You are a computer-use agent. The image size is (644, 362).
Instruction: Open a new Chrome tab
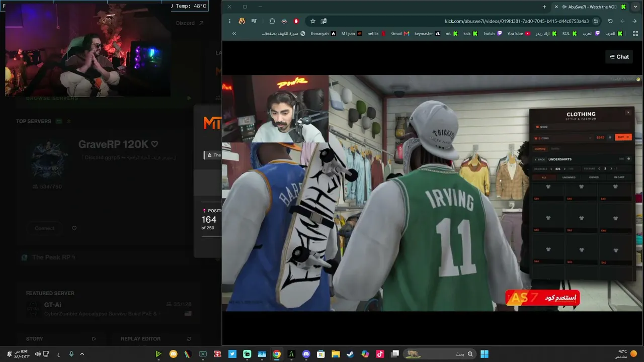click(x=544, y=7)
